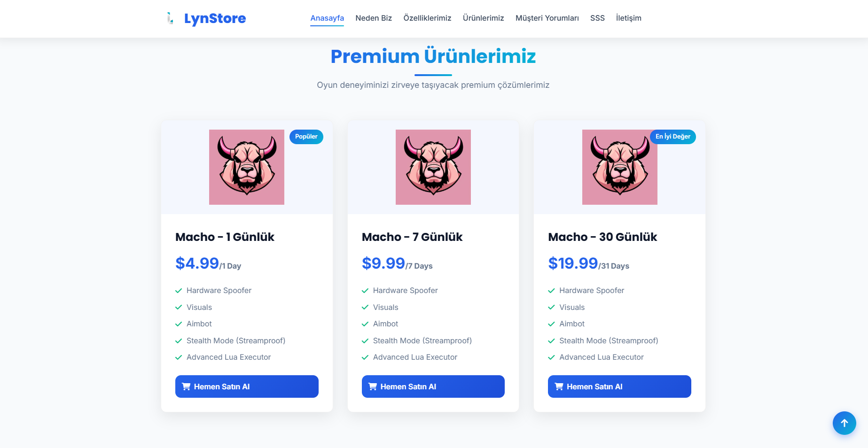Click the scroll-to-top arrow button

(x=844, y=423)
